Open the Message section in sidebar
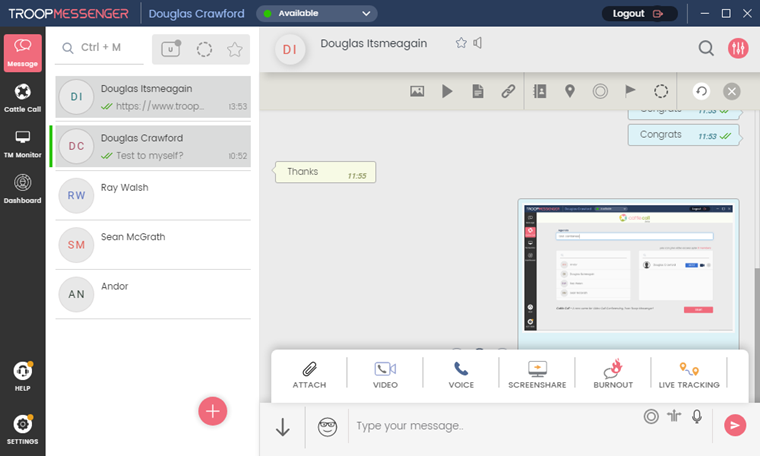This screenshot has width=760, height=456. (x=22, y=53)
